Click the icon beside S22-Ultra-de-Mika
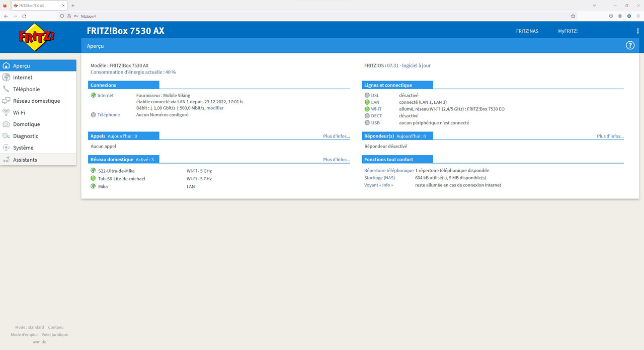 (x=93, y=171)
